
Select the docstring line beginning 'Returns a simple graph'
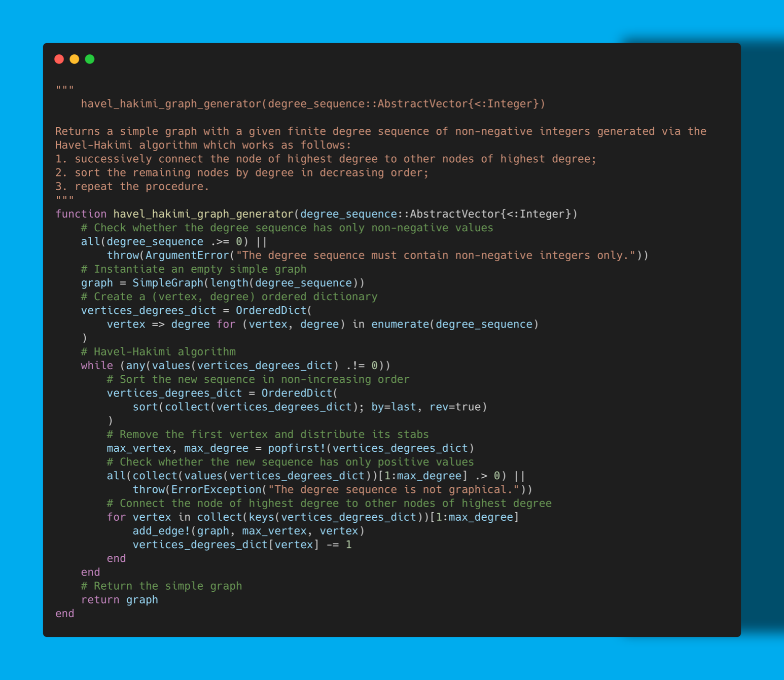(x=381, y=131)
